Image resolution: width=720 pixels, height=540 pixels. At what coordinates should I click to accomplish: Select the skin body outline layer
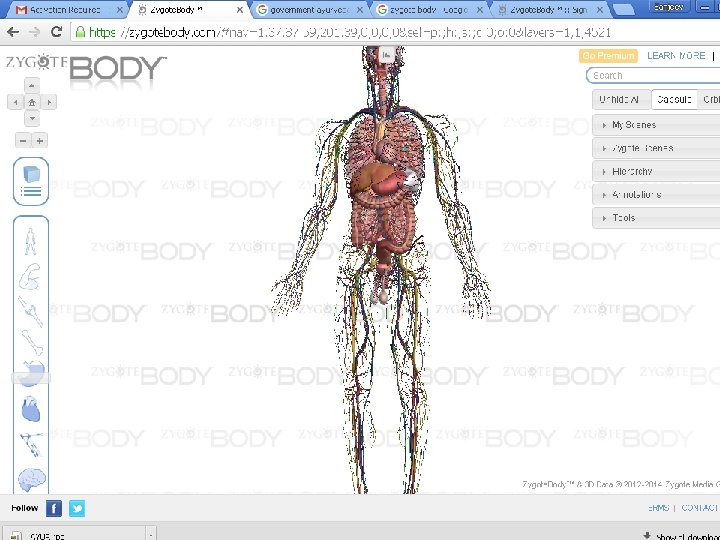[x=30, y=241]
